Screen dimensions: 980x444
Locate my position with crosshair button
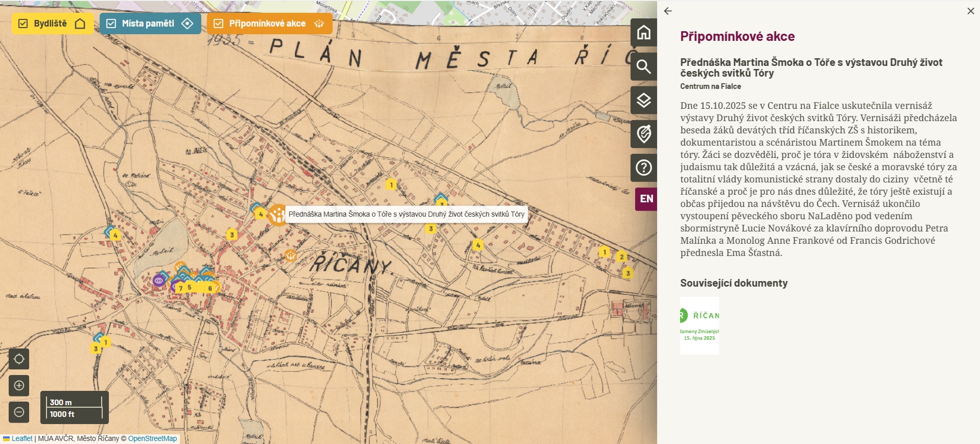coord(19,359)
